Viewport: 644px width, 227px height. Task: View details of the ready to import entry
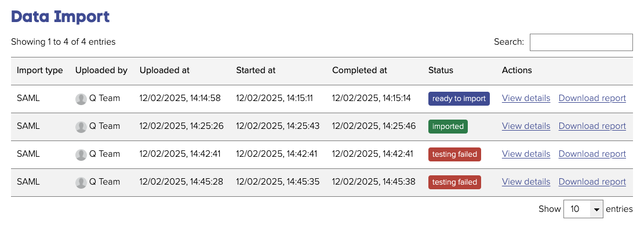pyautogui.click(x=526, y=98)
